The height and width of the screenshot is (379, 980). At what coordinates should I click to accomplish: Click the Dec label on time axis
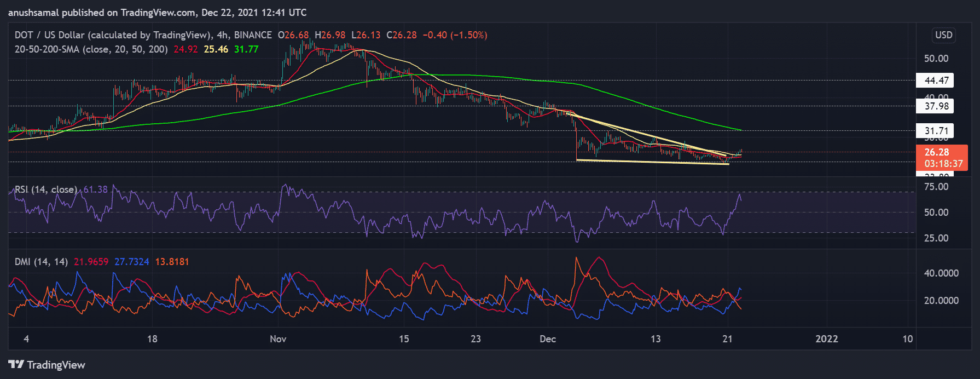[x=548, y=339]
